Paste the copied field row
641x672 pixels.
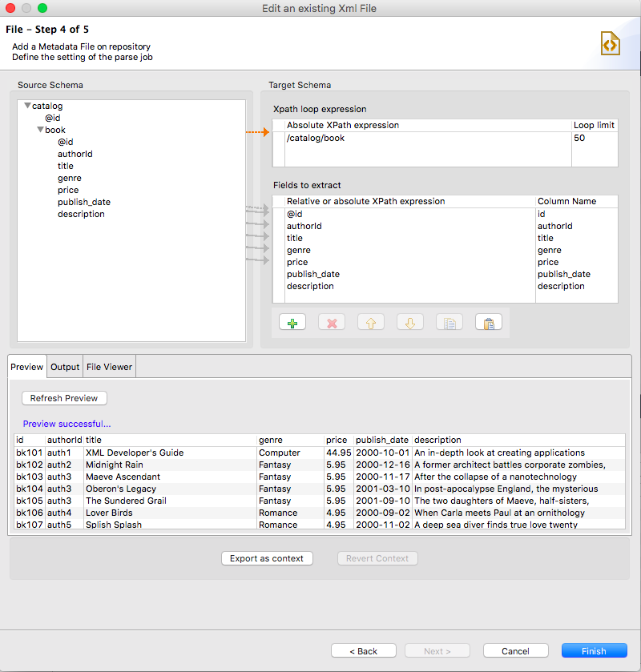488,321
